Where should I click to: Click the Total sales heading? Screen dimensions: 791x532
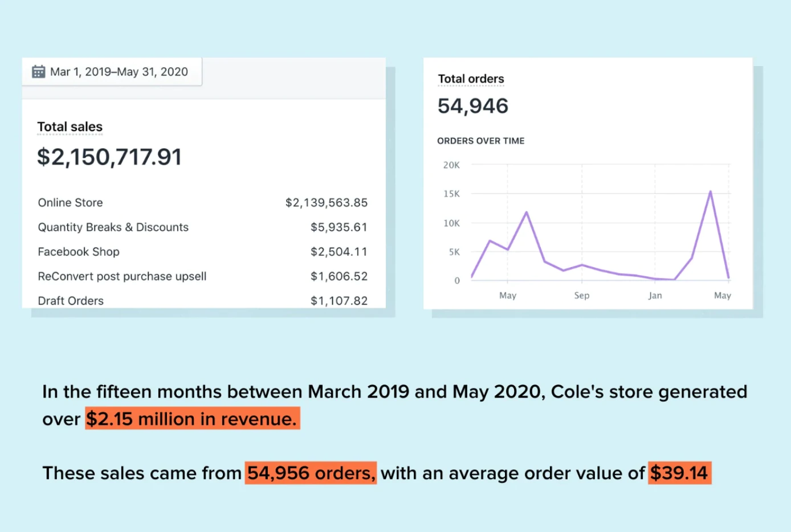[70, 126]
